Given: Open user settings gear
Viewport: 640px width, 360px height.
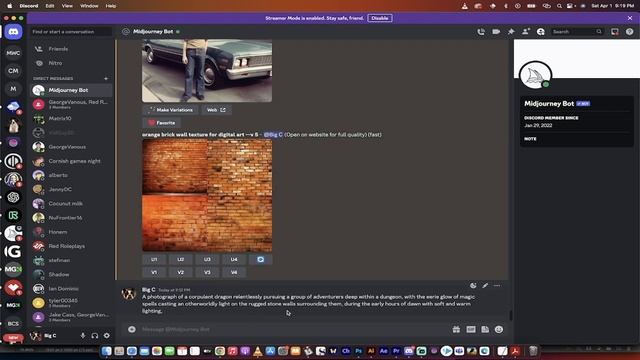Looking at the screenshot, I should (x=107, y=336).
